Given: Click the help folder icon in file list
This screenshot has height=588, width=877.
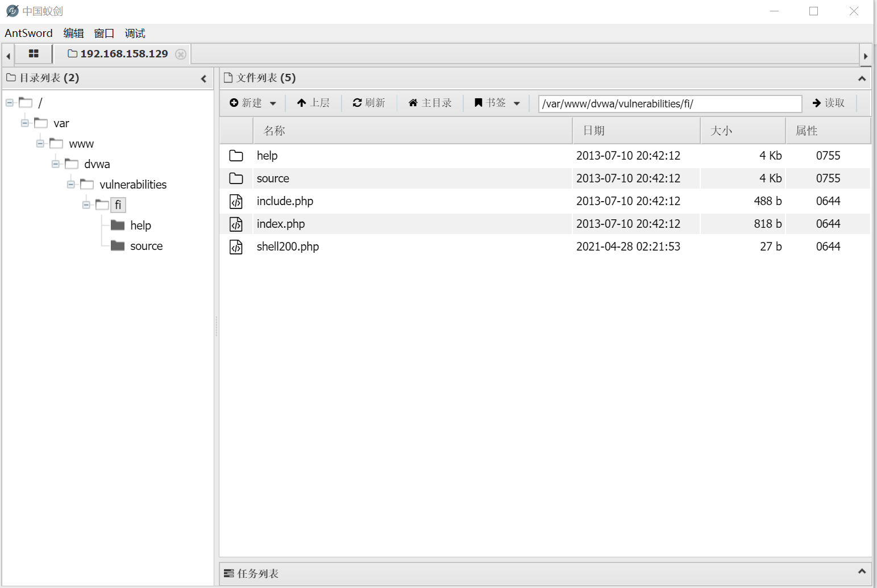Looking at the screenshot, I should click(x=236, y=156).
